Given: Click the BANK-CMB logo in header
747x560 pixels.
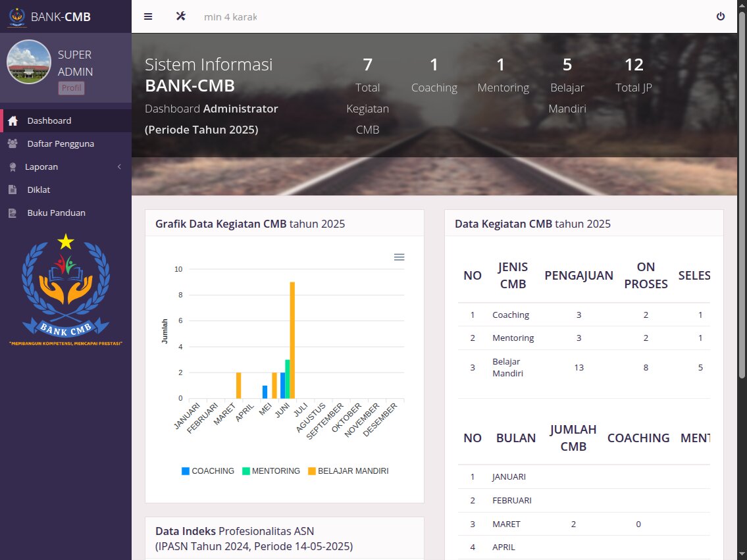Looking at the screenshot, I should tap(17, 16).
